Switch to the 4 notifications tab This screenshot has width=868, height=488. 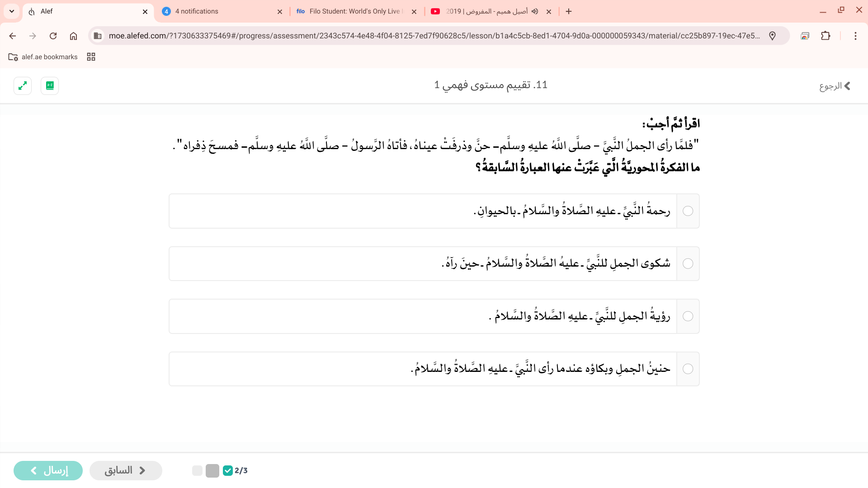point(222,11)
